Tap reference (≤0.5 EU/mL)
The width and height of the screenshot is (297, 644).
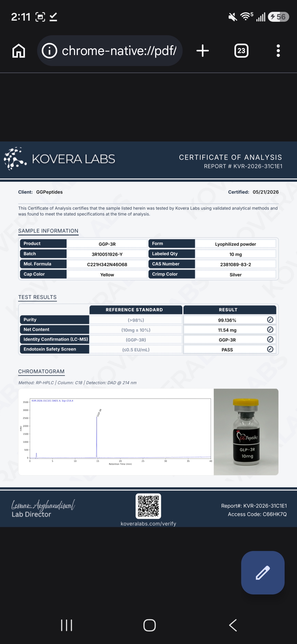click(x=136, y=350)
